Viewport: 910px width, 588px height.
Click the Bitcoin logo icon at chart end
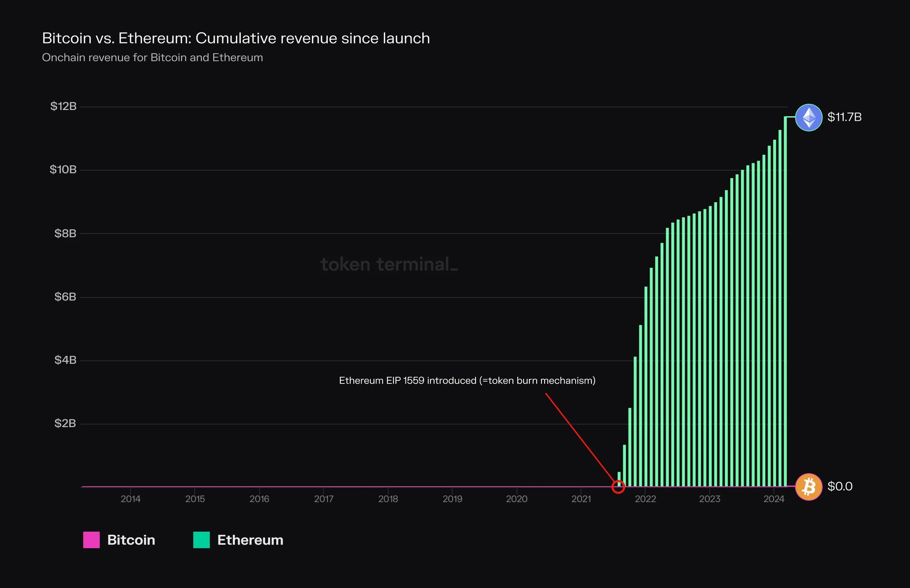808,486
